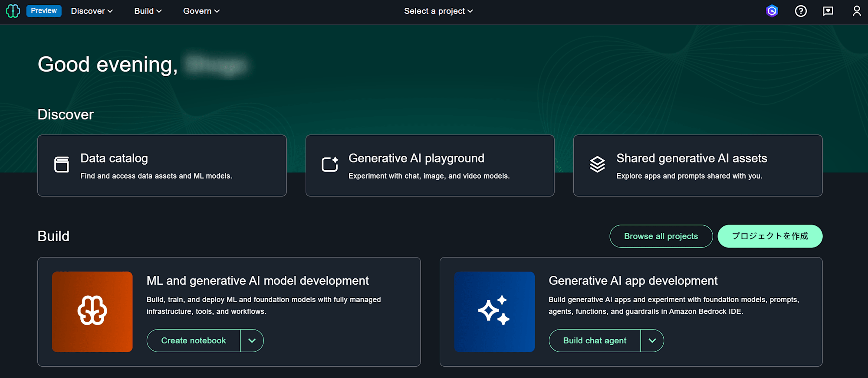Expand the Build menu

click(x=148, y=11)
